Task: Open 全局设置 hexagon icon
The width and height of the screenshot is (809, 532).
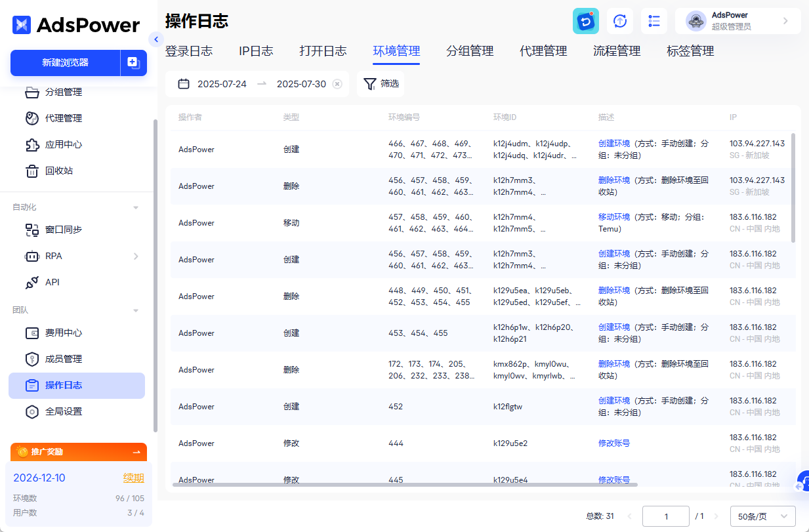Action: (x=32, y=411)
